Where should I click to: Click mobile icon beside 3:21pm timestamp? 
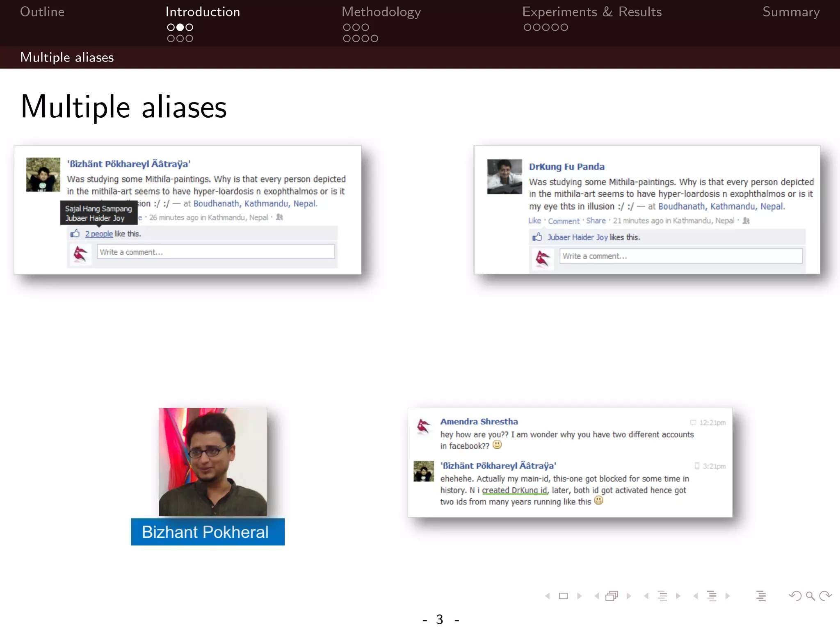pyautogui.click(x=697, y=466)
